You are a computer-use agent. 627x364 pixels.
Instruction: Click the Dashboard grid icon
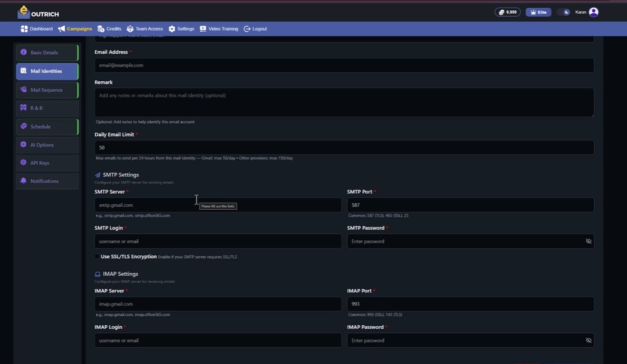(25, 29)
